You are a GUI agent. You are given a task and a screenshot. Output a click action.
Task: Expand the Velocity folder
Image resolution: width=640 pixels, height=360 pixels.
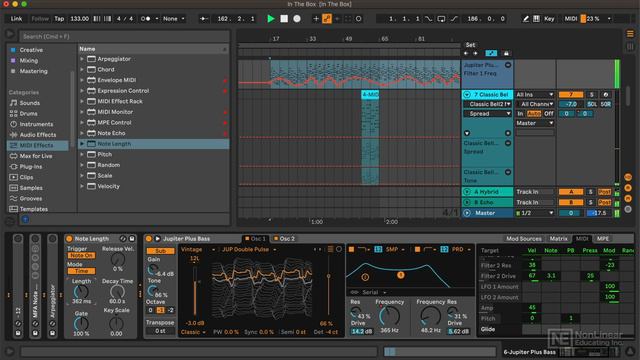click(82, 186)
